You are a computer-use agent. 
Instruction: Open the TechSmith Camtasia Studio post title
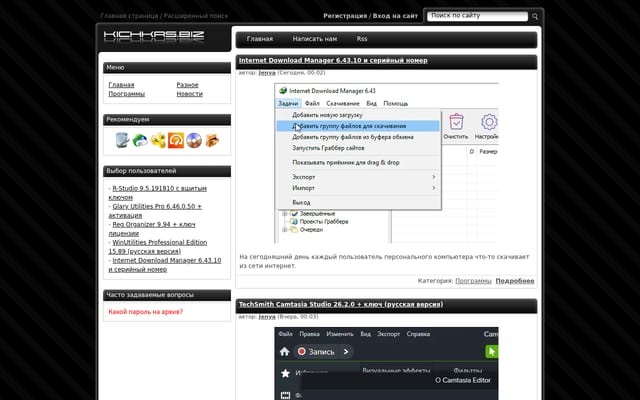pyautogui.click(x=341, y=304)
